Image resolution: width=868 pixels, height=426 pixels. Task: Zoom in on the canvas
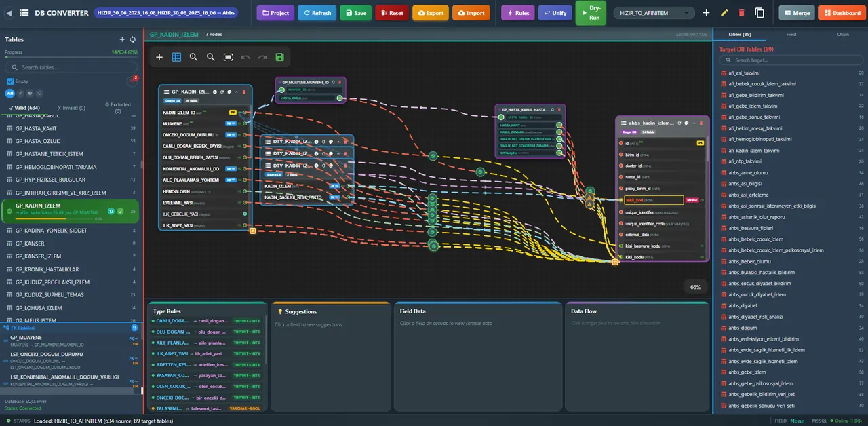[x=194, y=58]
